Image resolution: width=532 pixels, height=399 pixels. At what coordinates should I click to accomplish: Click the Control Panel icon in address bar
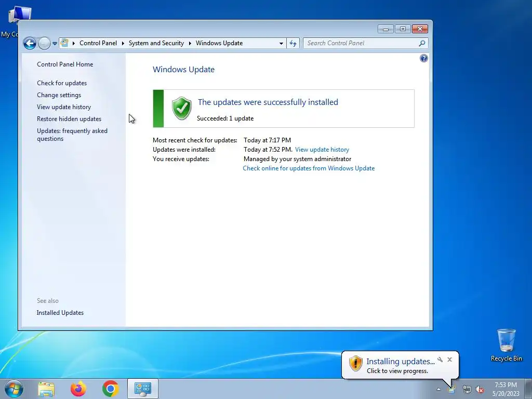tap(64, 43)
